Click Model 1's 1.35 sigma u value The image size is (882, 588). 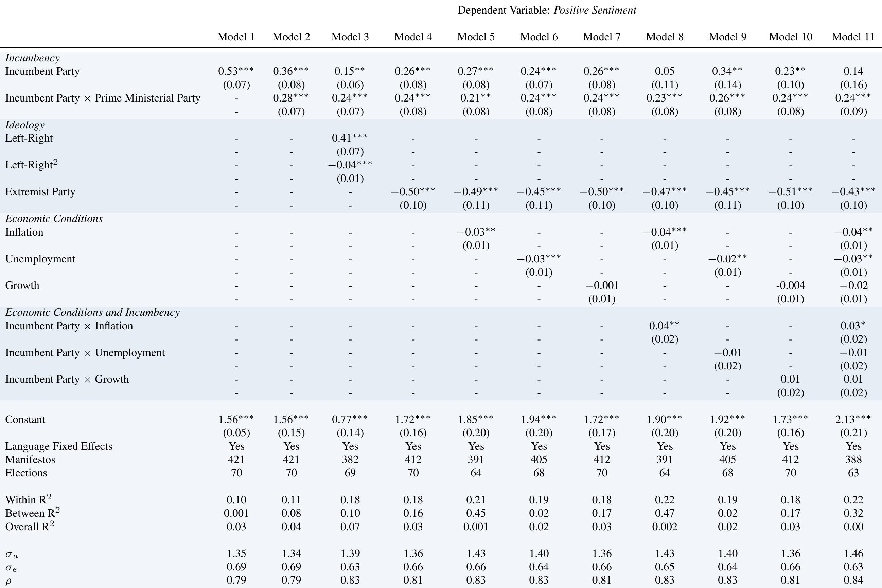click(x=236, y=554)
